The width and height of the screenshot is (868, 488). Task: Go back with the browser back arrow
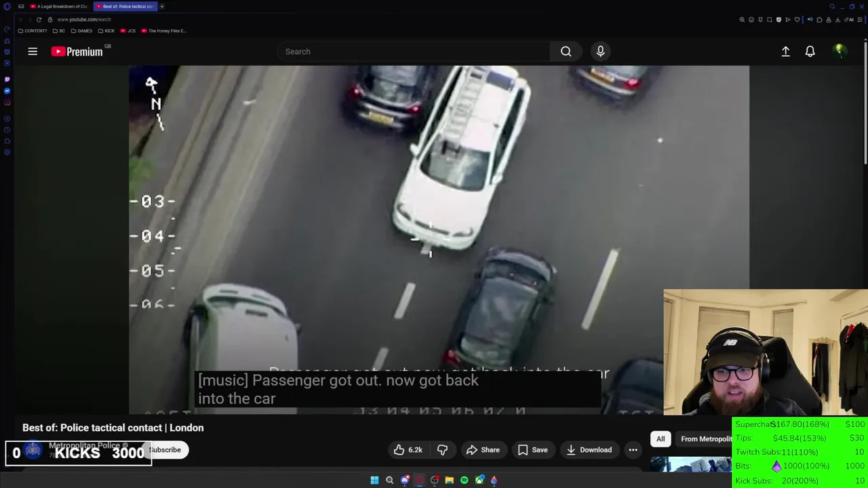[x=20, y=20]
